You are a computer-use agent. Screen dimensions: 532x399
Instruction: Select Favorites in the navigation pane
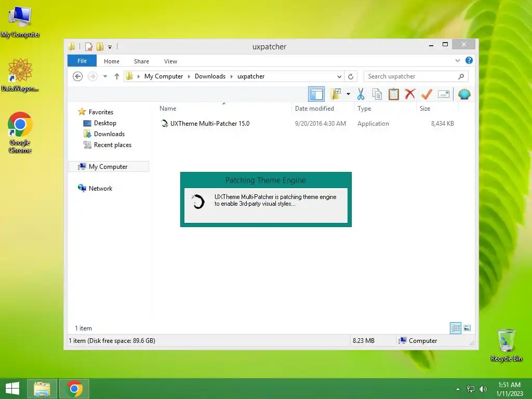pos(101,112)
